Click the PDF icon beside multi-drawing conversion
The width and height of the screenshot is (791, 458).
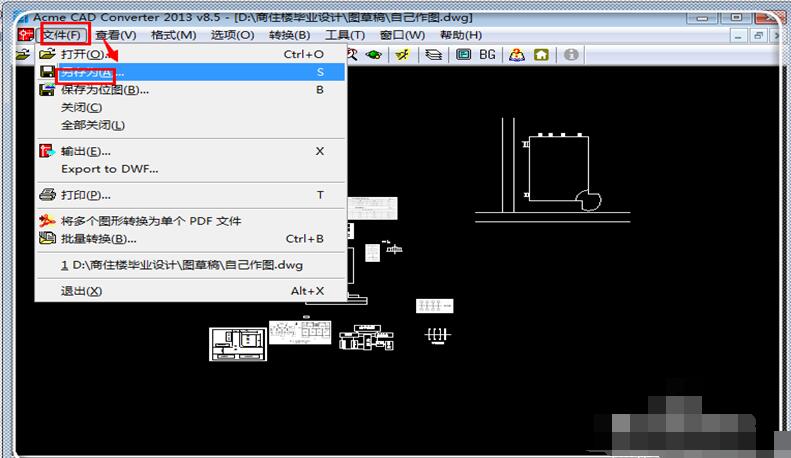[47, 220]
